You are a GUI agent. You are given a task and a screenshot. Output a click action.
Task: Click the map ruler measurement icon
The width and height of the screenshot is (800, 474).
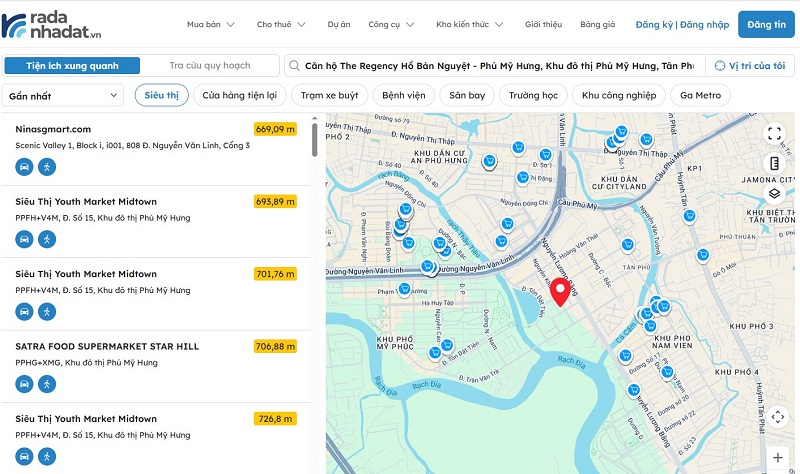tap(775, 163)
